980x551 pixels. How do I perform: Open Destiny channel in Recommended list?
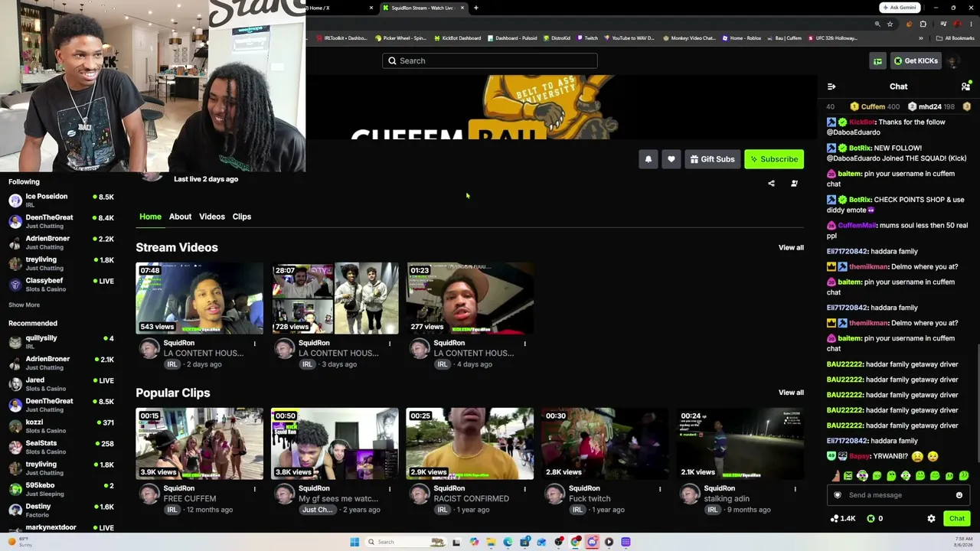pyautogui.click(x=61, y=510)
